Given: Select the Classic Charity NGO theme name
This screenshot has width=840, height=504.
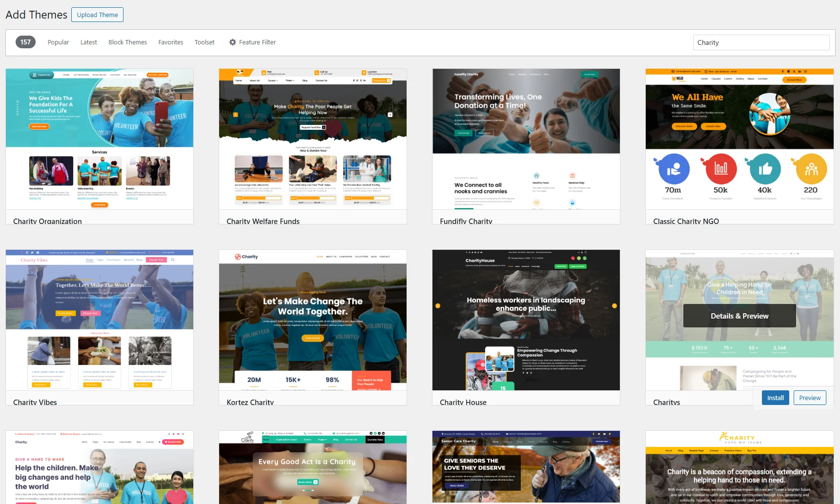Looking at the screenshot, I should tap(686, 221).
